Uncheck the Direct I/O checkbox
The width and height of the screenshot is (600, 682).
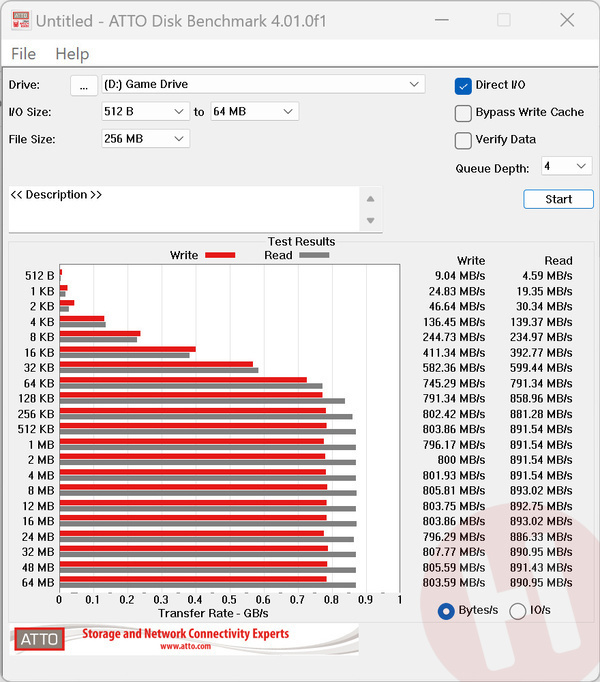(463, 86)
